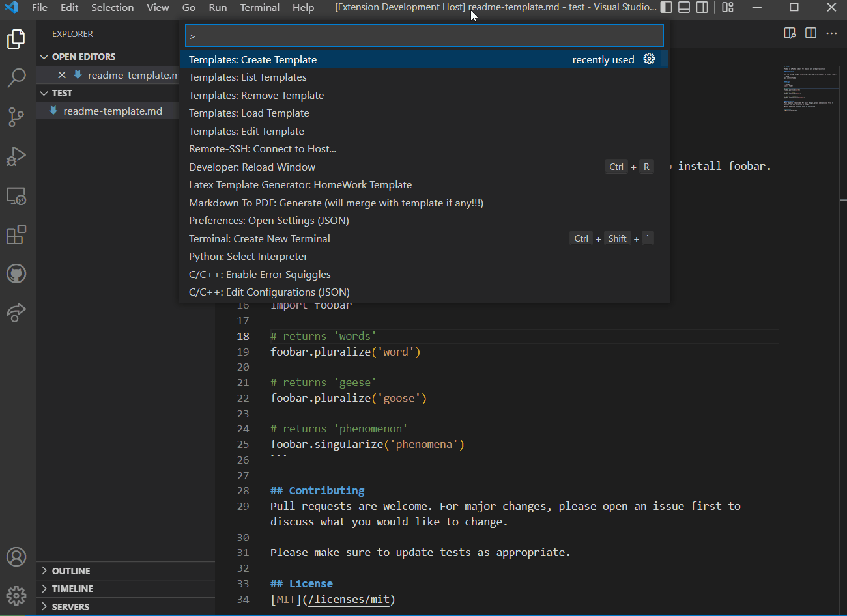
Task: Open the Terminal menu
Action: pyautogui.click(x=259, y=8)
